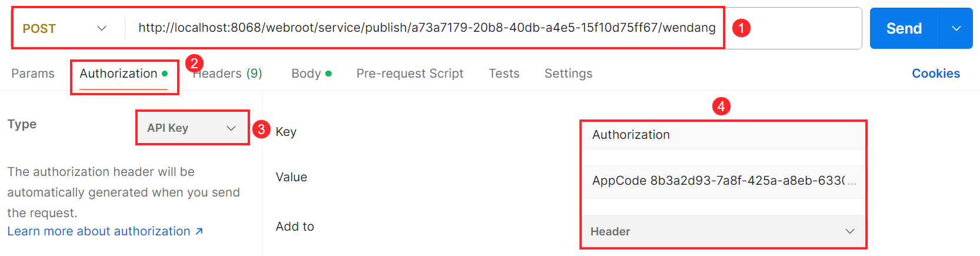Open the Headers (9) tab
The height and width of the screenshot is (256, 980).
coord(228,74)
